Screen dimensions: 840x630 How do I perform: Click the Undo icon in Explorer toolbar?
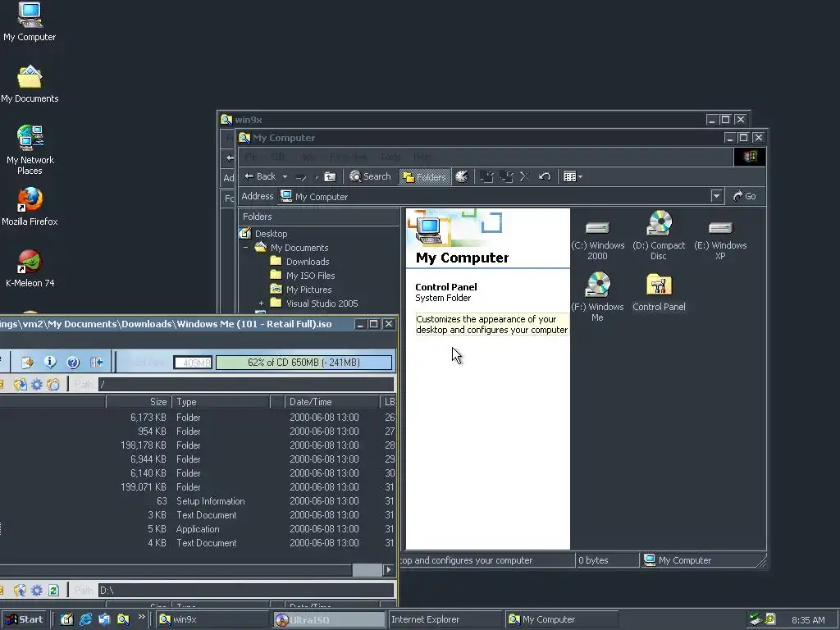(x=545, y=176)
